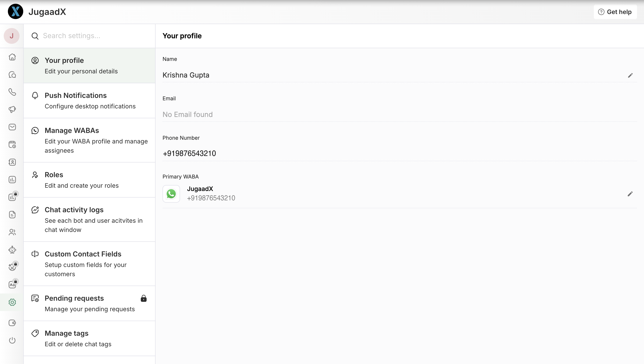Open the wallet icon in sidebar
The height and width of the screenshot is (364, 644).
(x=12, y=323)
